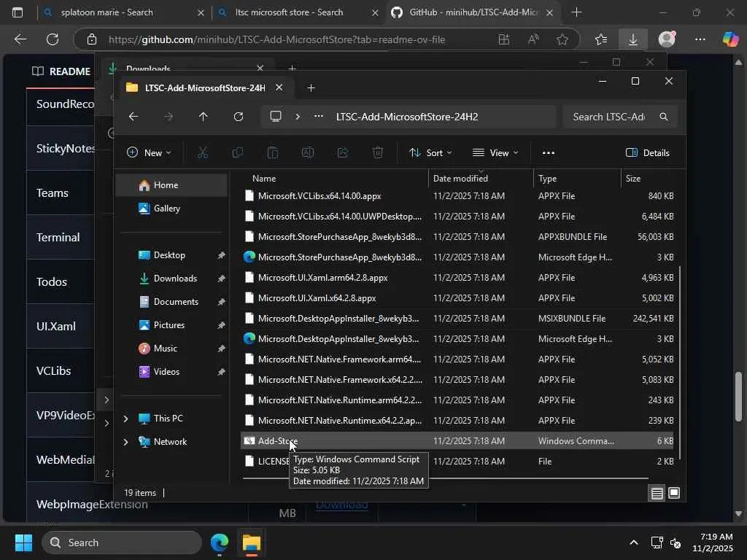This screenshot has height=560, width=747.
Task: Open the See more ellipsis in Explorer toolbar
Action: (549, 153)
